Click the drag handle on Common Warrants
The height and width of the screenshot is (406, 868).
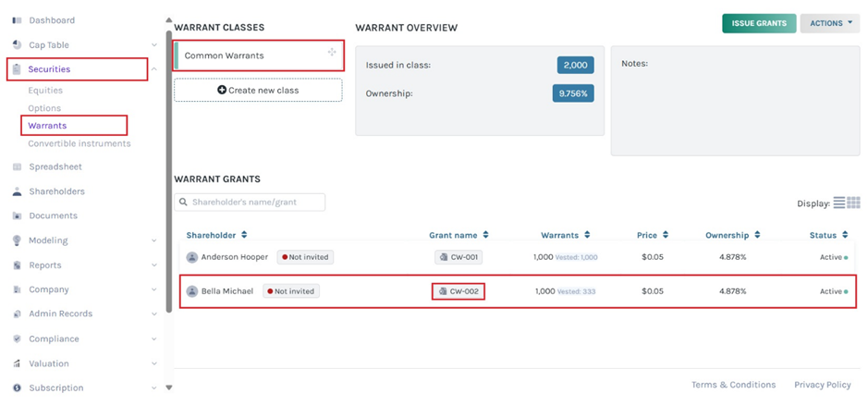point(332,53)
